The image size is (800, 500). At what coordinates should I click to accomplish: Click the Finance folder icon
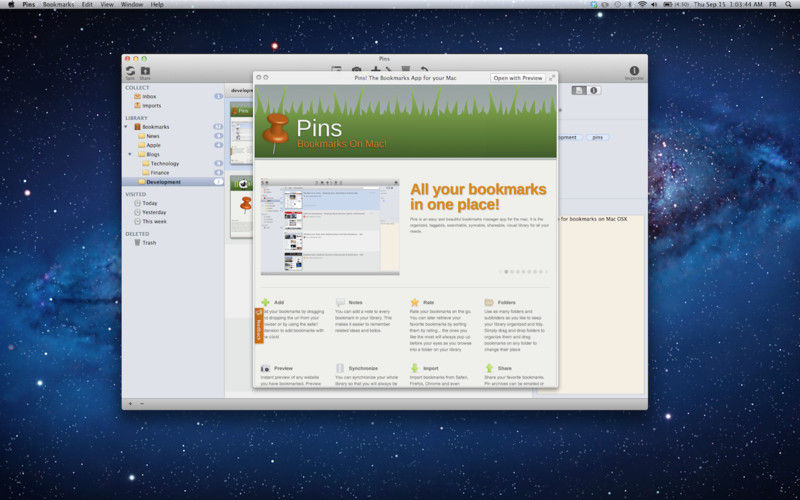tap(146, 173)
